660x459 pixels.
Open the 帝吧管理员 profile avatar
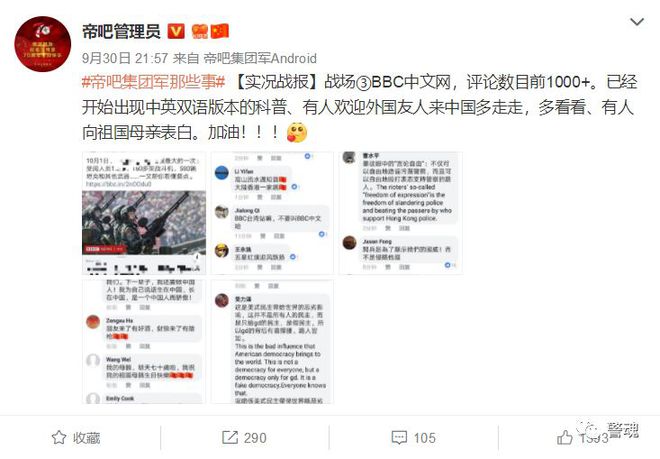pos(43,44)
